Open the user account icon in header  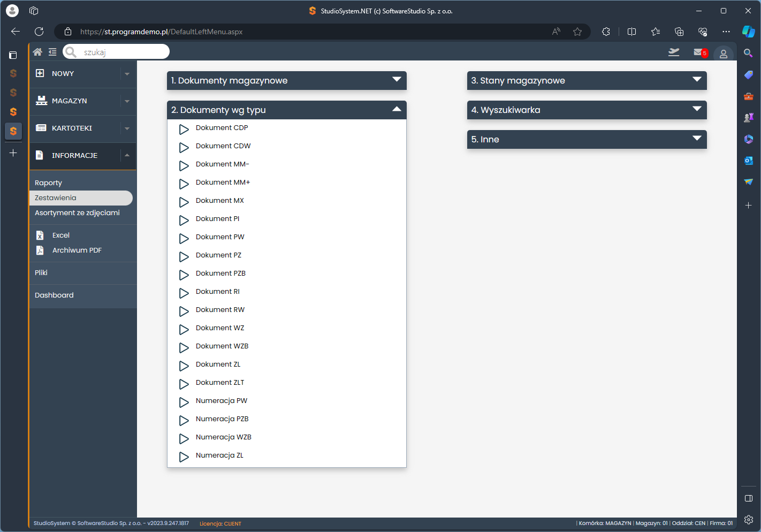click(724, 54)
